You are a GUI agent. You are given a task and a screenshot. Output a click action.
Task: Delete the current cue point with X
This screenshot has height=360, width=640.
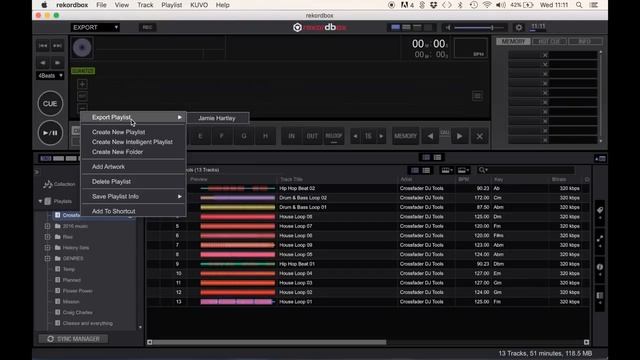tap(480, 136)
